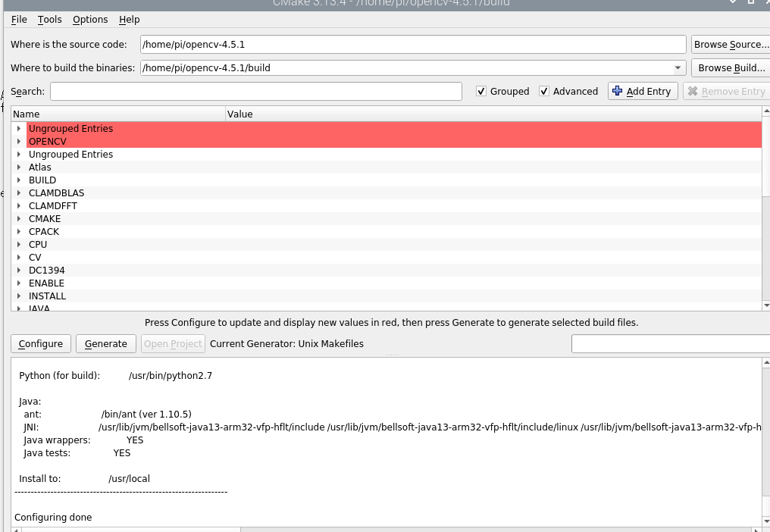This screenshot has width=770, height=532.
Task: Click 'Current Generator: Unix Makefiles' label
Action: click(x=286, y=344)
